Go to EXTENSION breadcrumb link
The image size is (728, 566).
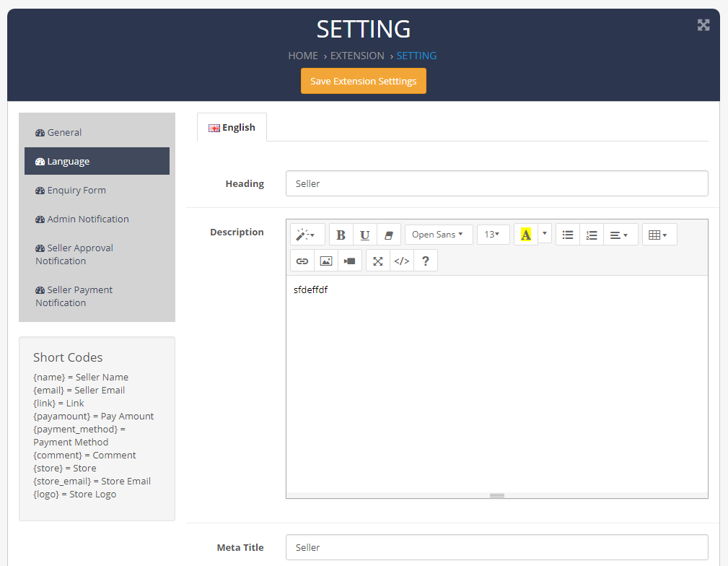(x=357, y=56)
